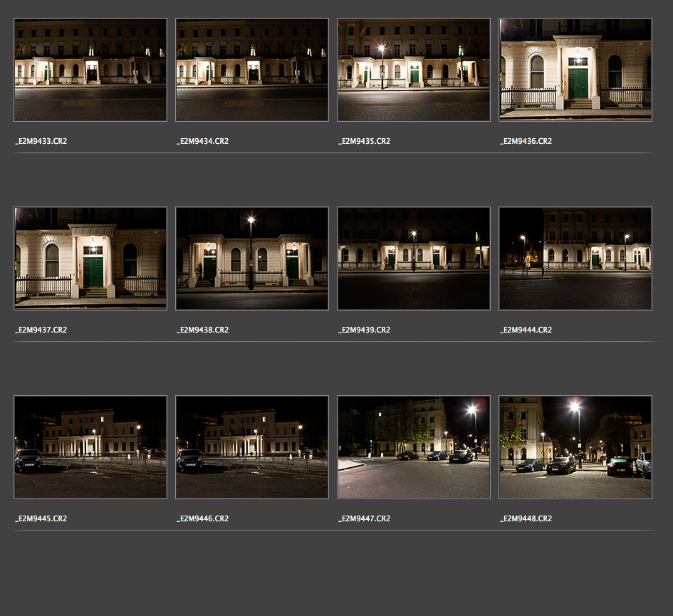Choose thumbnail _E2M9437.CR2
The height and width of the screenshot is (616, 673).
(90, 259)
